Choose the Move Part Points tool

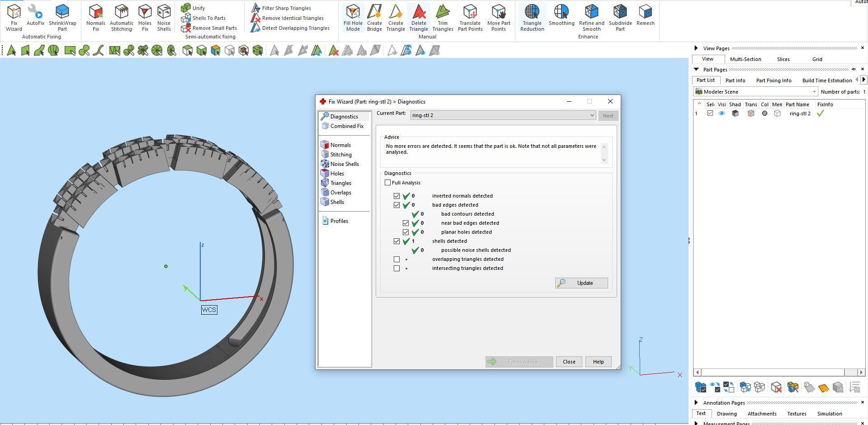point(499,18)
